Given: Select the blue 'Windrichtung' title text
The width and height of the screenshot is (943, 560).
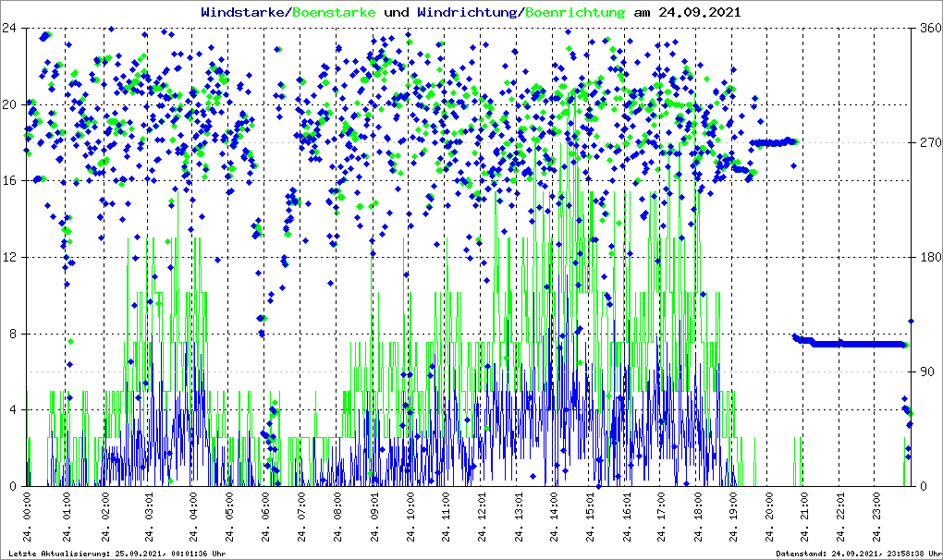Looking at the screenshot, I should pos(468,13).
